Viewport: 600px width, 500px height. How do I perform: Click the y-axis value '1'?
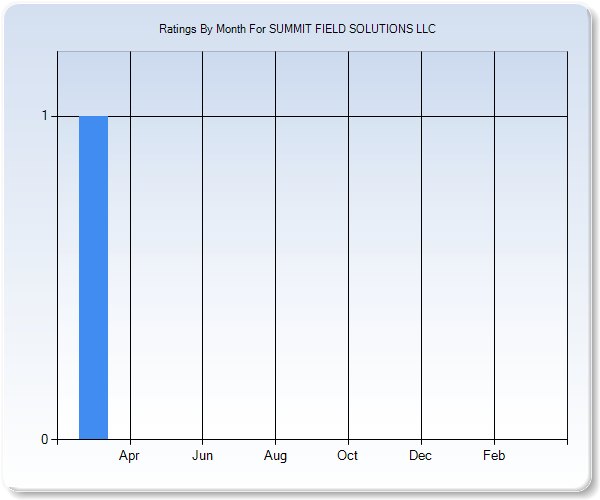45,116
